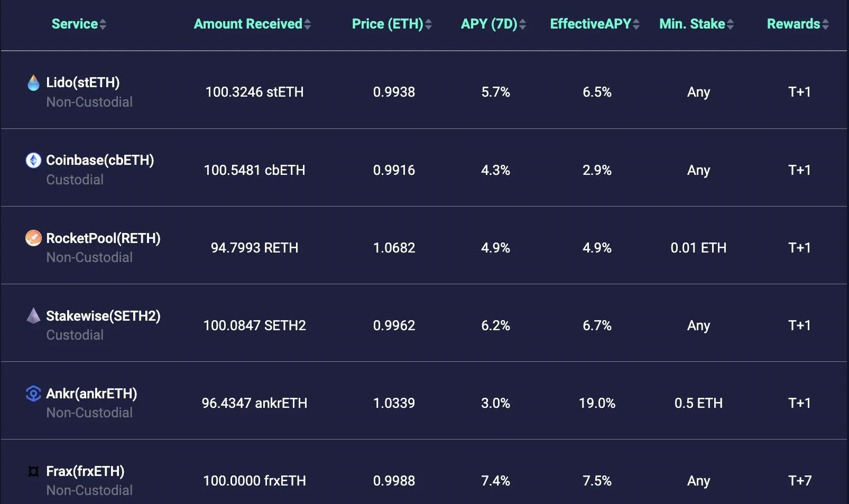Image resolution: width=849 pixels, height=504 pixels.
Task: Click the Ankr(ankrETH) service name
Action: tap(91, 394)
